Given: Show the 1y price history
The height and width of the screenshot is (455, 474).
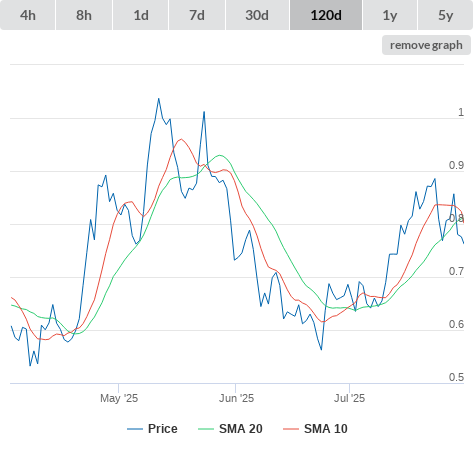Looking at the screenshot, I should click(390, 15).
